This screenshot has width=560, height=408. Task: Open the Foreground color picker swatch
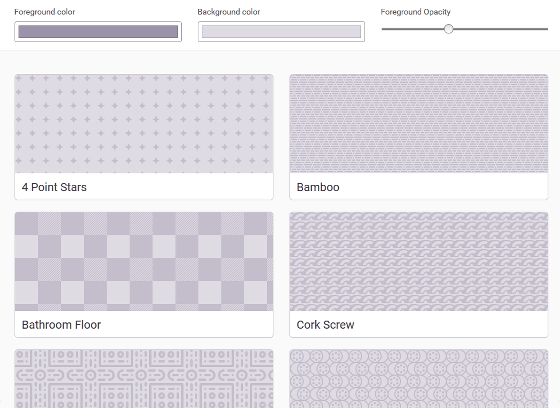pyautogui.click(x=98, y=31)
